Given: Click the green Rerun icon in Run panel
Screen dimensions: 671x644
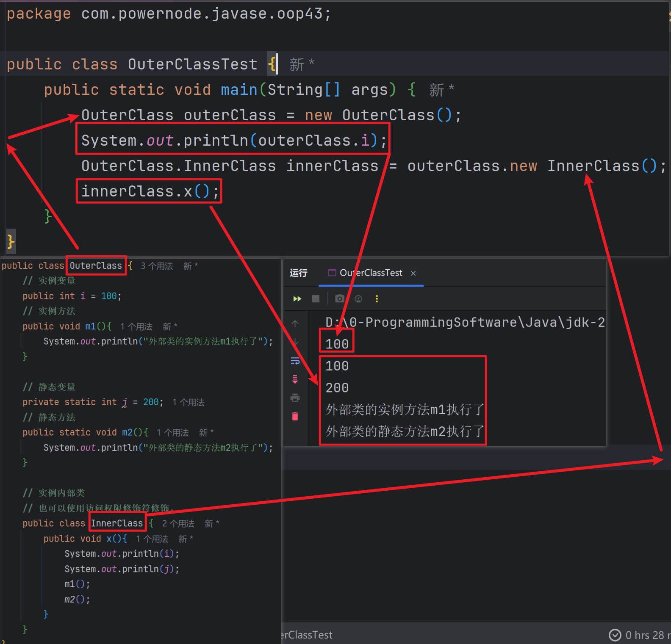Looking at the screenshot, I should tap(297, 299).
